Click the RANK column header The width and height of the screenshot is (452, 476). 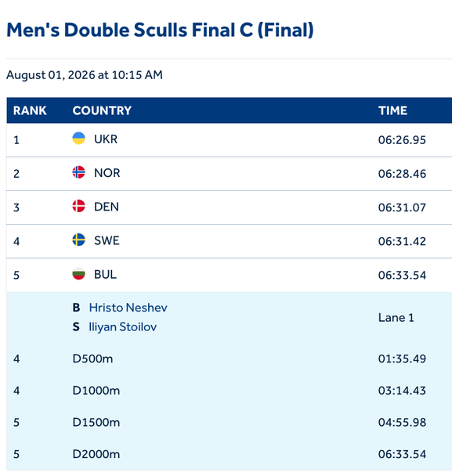click(30, 110)
